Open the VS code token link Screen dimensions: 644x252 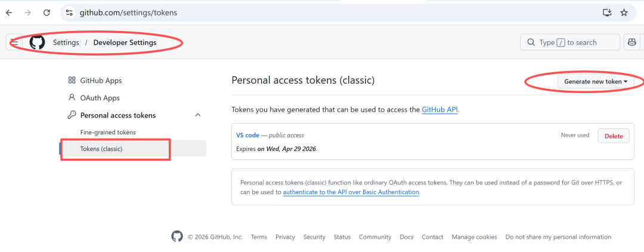point(247,136)
